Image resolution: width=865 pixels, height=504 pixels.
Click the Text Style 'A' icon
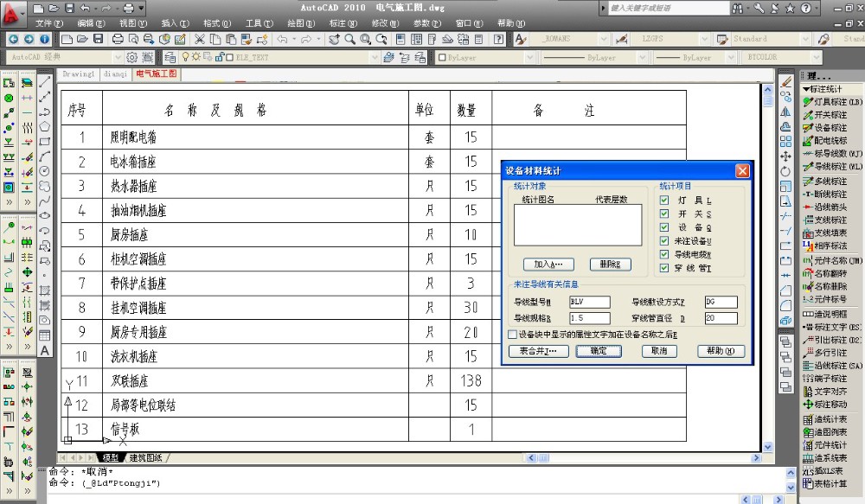coord(520,39)
